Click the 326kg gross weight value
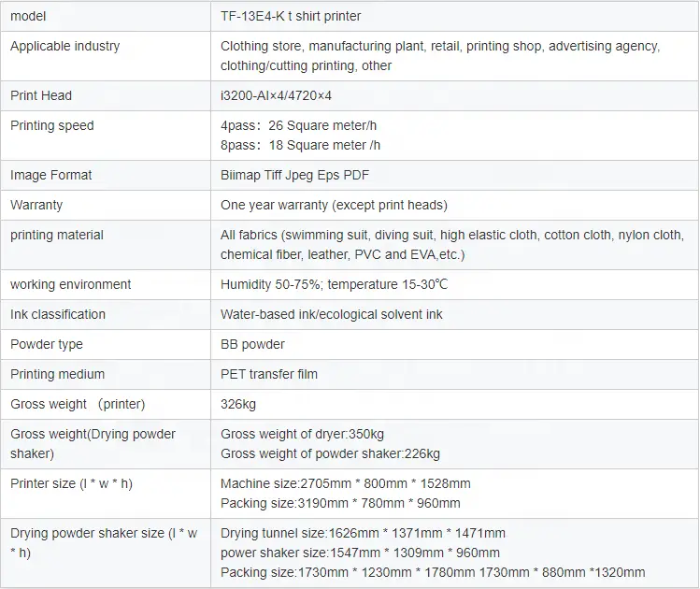 (x=238, y=404)
